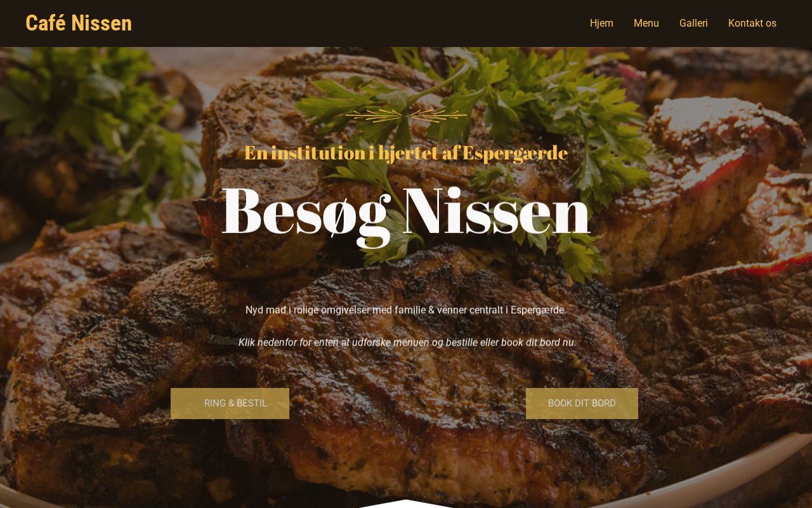Click the BOOK DIT BORD button
Screen dimensions: 812x508
point(582,403)
